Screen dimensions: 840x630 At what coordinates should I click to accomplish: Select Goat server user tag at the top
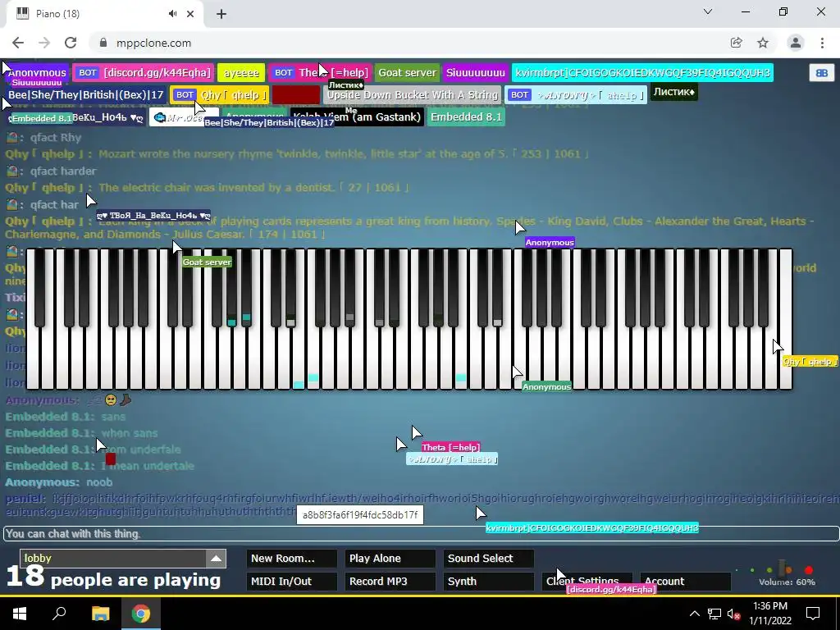(407, 73)
